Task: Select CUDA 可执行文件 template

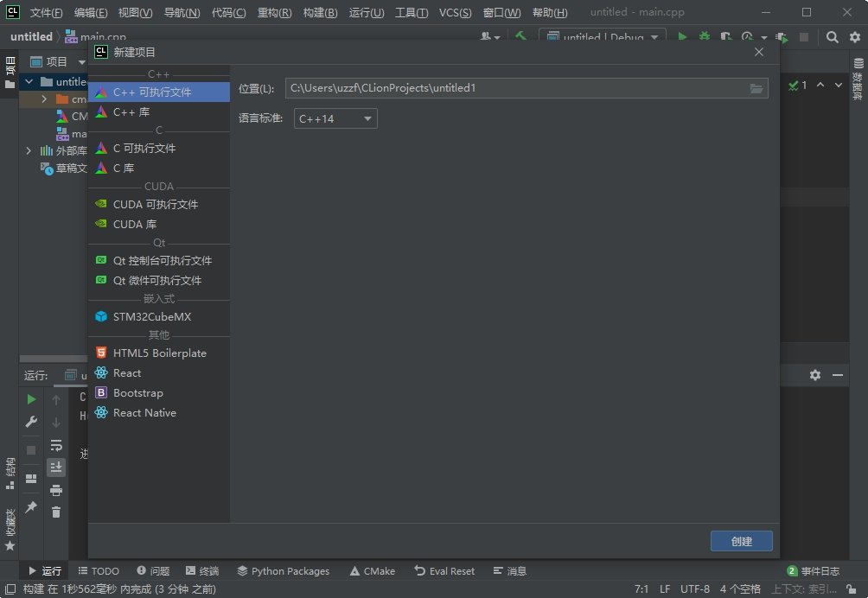Action: pos(159,204)
